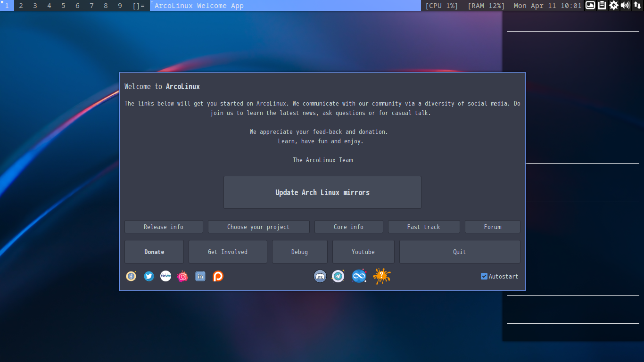Switch to workspace 8
The image size is (644, 362).
pos(106,6)
